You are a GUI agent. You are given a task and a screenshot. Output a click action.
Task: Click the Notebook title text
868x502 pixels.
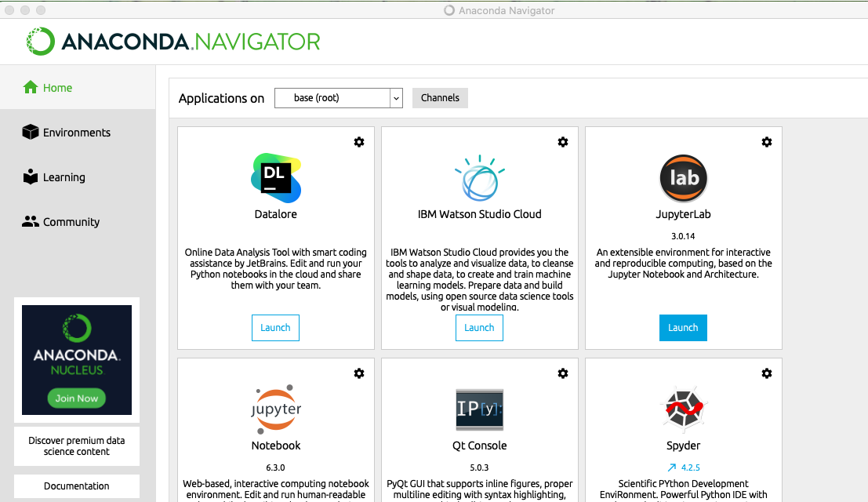276,446
